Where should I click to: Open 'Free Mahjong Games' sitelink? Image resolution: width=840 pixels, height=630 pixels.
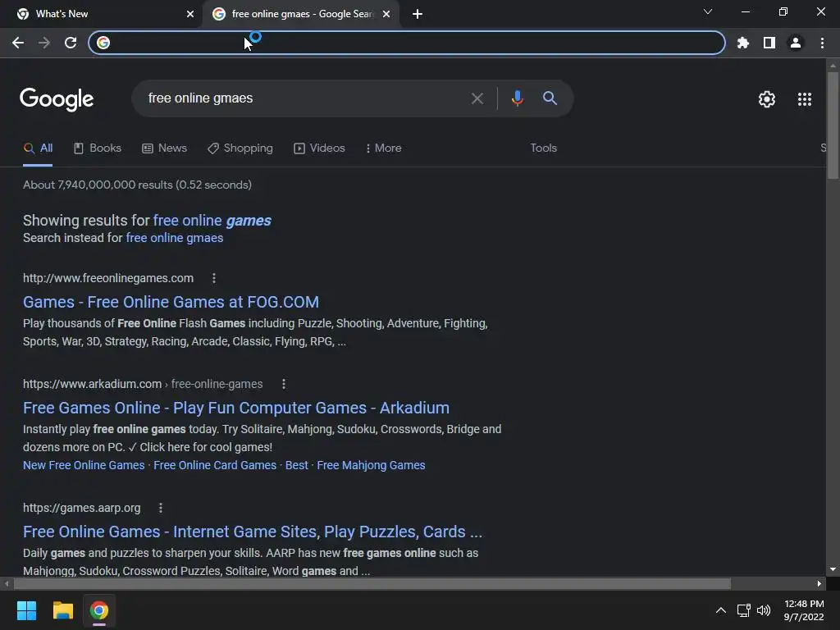tap(371, 466)
